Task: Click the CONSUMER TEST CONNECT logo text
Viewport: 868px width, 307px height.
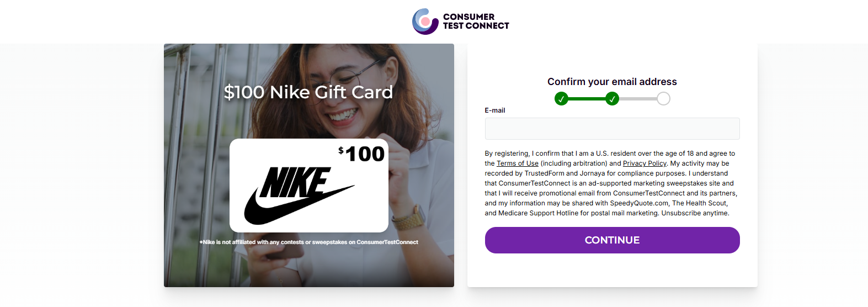Action: coord(476,21)
